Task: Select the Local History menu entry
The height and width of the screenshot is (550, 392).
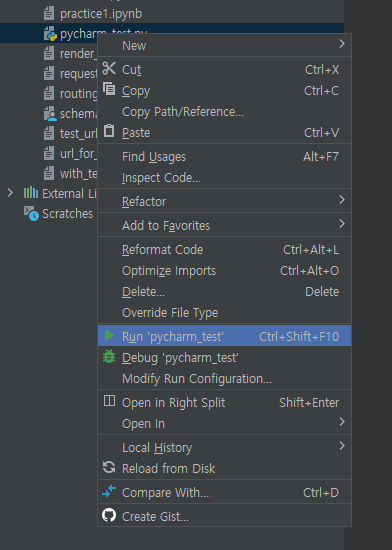Action: tap(224, 447)
